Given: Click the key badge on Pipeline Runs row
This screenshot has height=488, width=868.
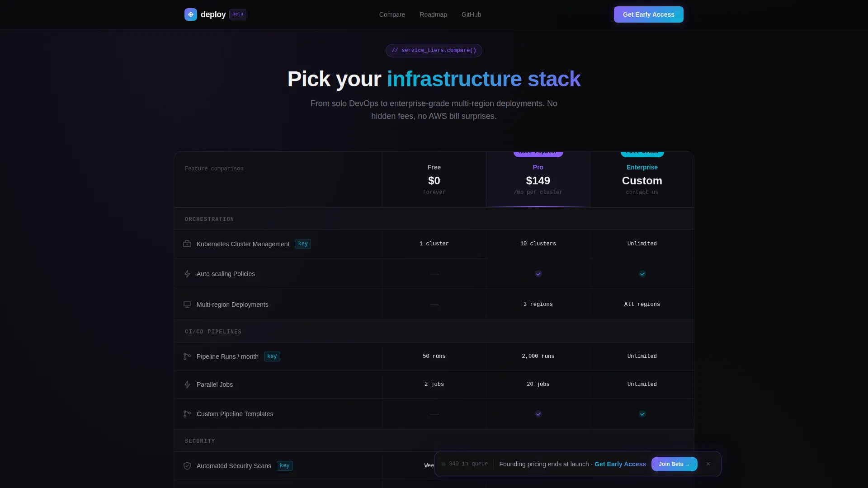Looking at the screenshot, I should tap(272, 357).
